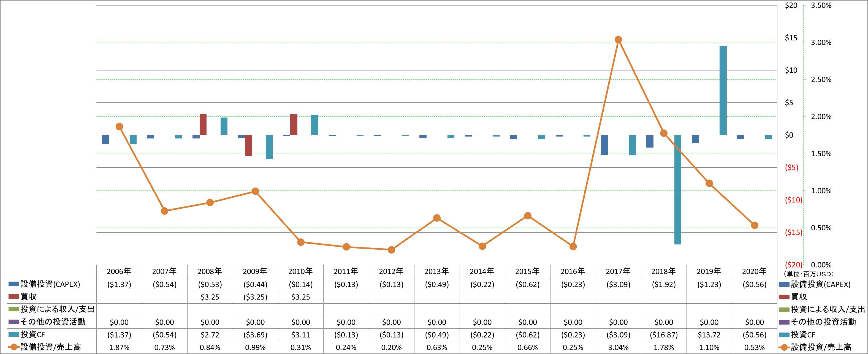Select the 2020年 column header
The width and height of the screenshot is (868, 354).
point(754,271)
